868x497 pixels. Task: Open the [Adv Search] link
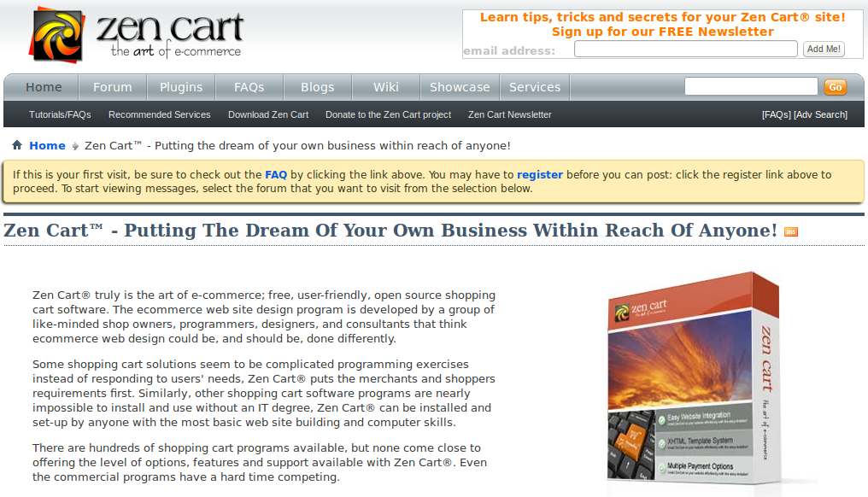[820, 114]
